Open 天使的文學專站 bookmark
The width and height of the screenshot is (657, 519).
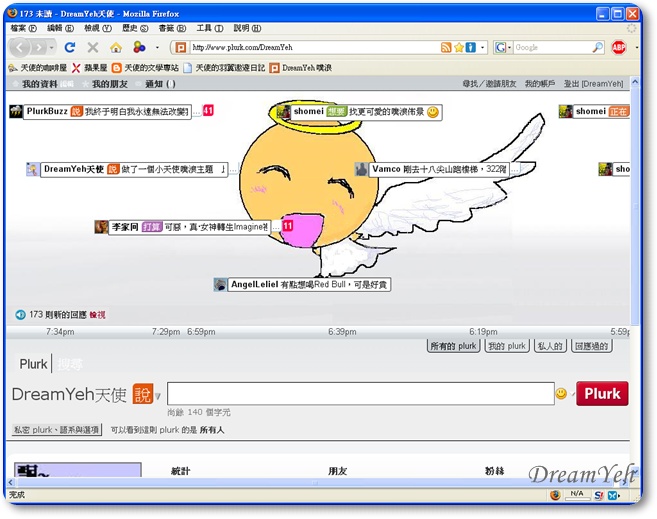[x=145, y=67]
